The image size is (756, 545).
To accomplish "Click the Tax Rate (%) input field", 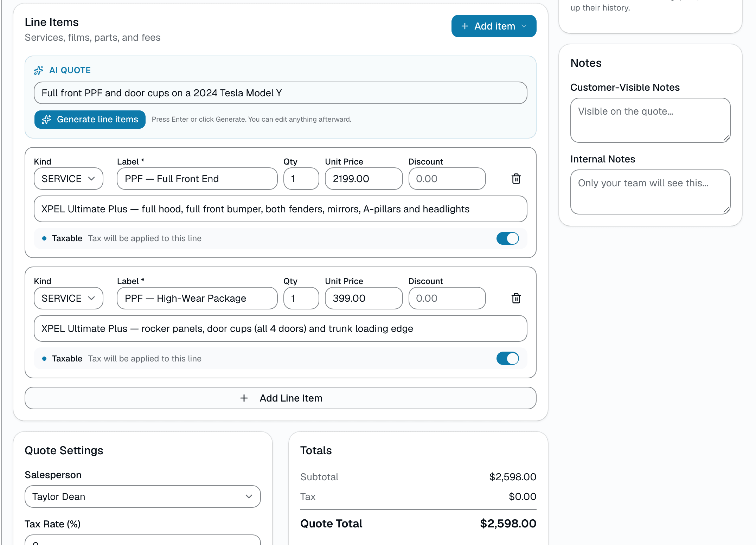I will 142,540.
